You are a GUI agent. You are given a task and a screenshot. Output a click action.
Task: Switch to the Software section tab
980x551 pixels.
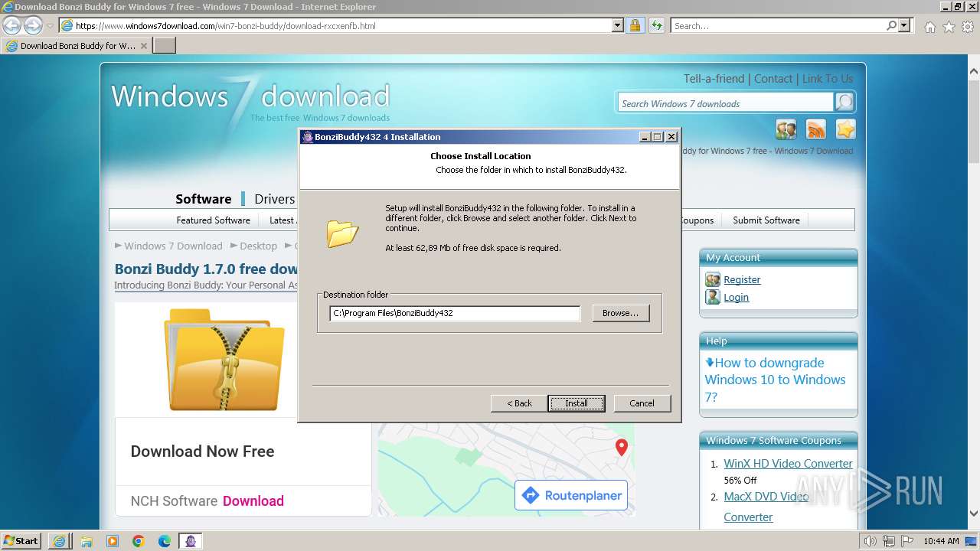[203, 199]
